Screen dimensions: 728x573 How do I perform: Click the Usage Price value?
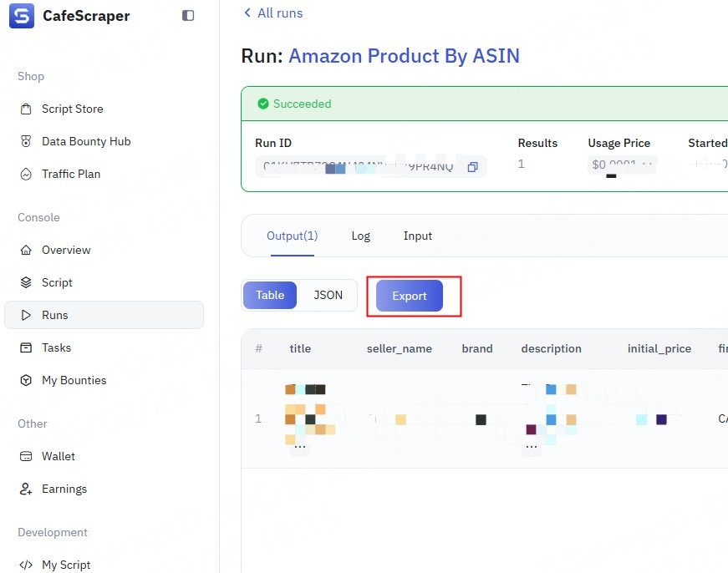[622, 165]
